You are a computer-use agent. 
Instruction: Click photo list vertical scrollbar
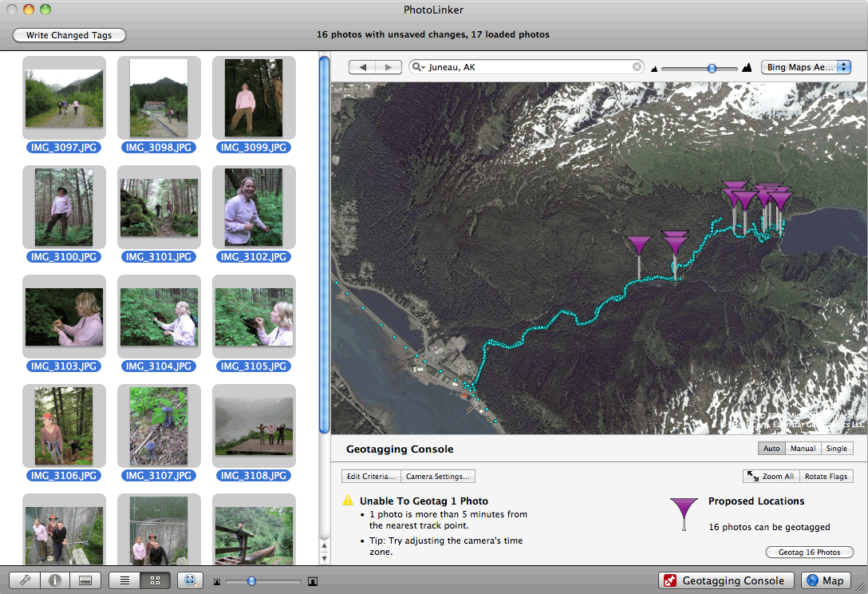click(325, 244)
